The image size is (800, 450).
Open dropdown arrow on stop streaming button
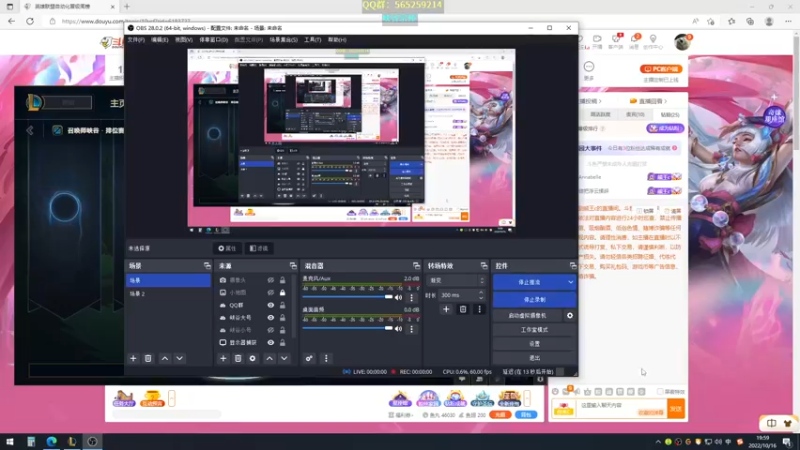click(570, 282)
